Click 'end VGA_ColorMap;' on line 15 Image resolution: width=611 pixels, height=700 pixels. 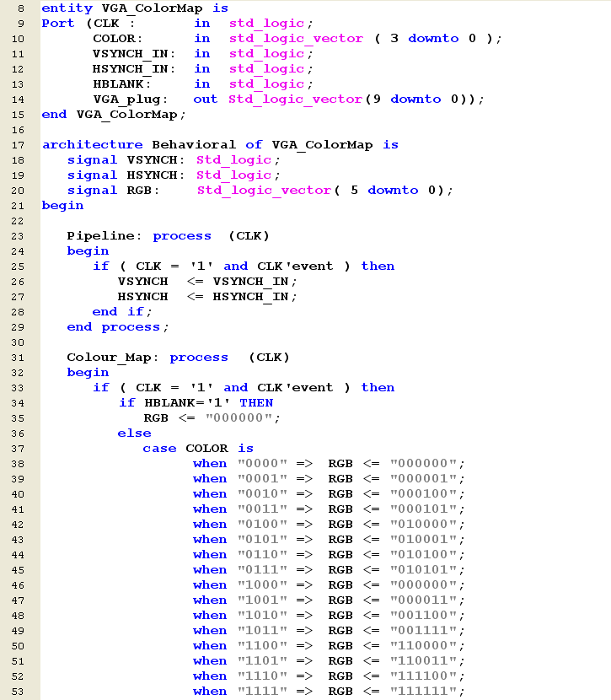113,115
